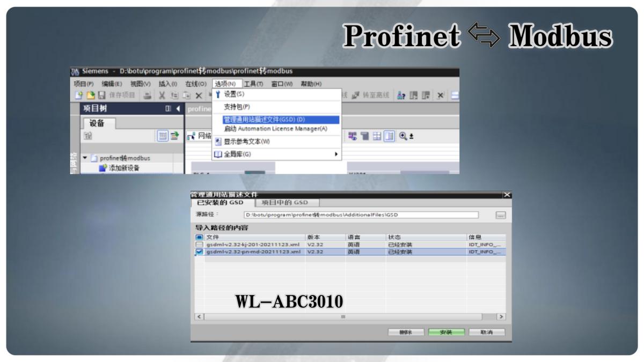
Task: Select 启动 Automation License Manager entry
Action: coord(276,129)
